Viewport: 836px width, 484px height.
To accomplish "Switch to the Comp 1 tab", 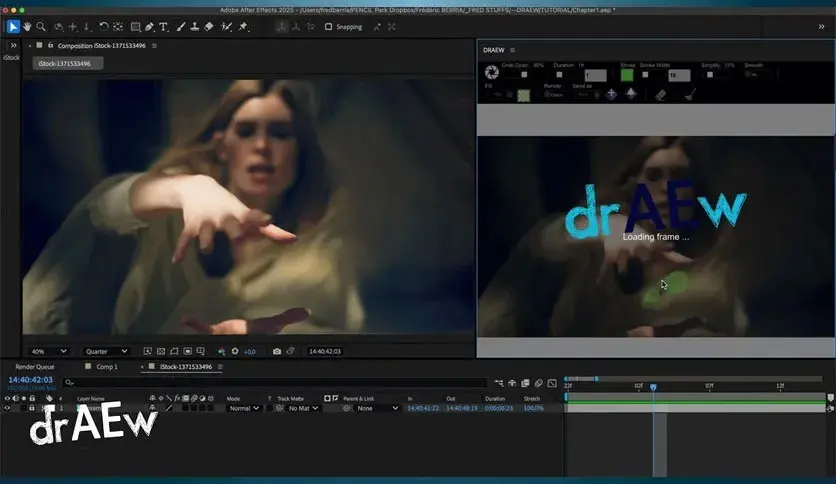I will tap(107, 367).
